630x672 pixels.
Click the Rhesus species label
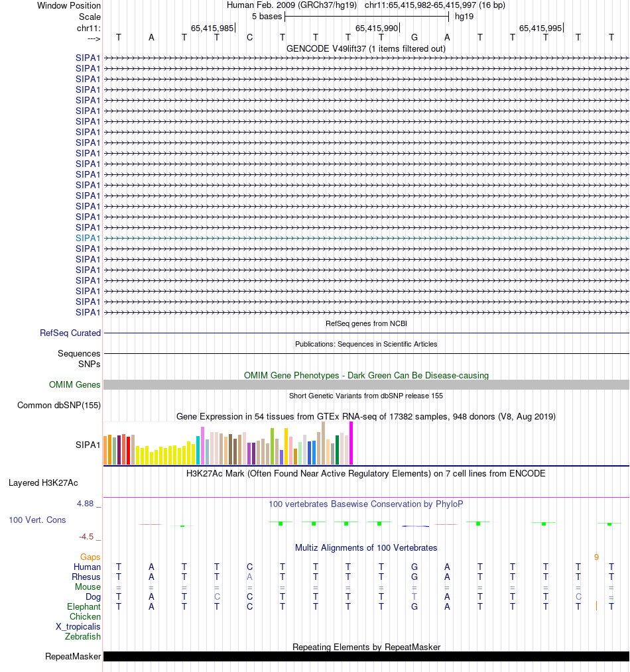(86, 577)
